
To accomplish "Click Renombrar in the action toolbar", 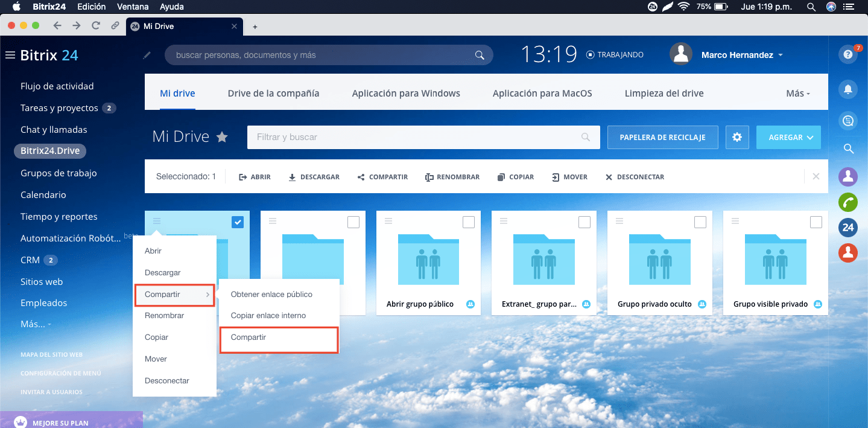I will pos(452,177).
